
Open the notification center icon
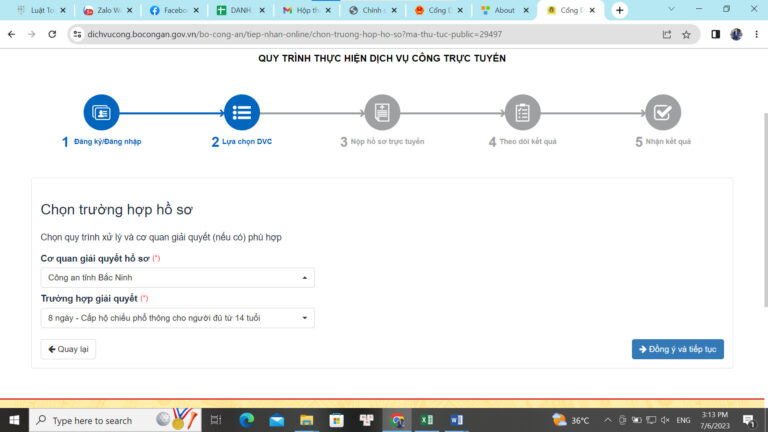(748, 420)
